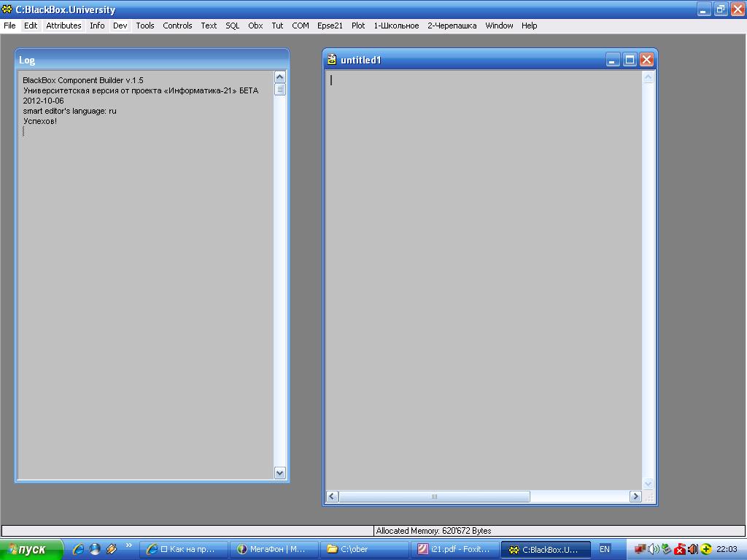Open the Dev menu
The height and width of the screenshot is (560, 747).
(120, 26)
